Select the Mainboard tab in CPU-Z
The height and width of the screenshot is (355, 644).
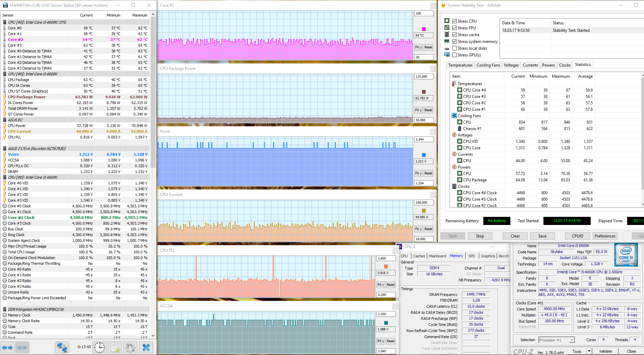coord(437,256)
